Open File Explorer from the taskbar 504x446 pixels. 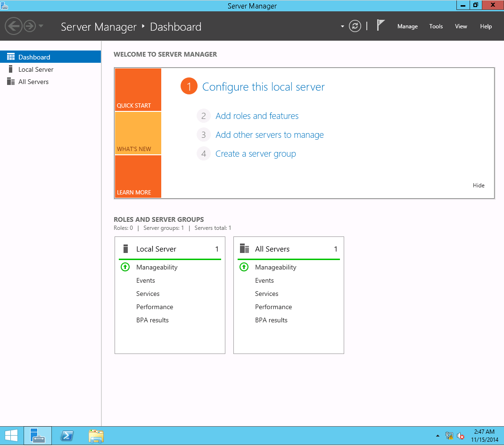click(x=96, y=437)
